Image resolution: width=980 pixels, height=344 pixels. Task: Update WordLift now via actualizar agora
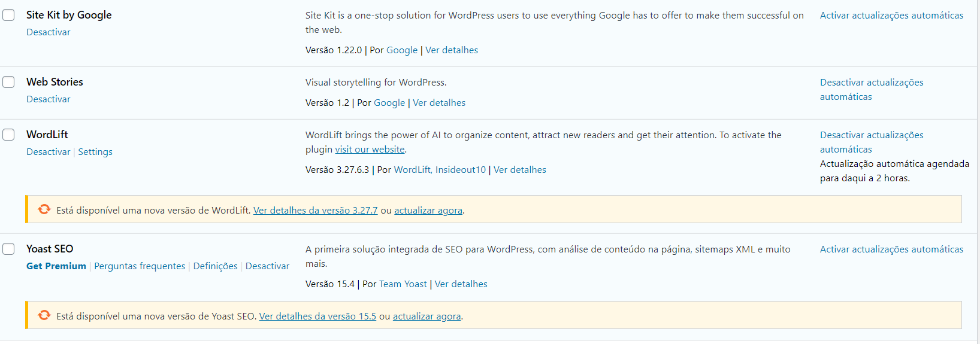point(428,211)
